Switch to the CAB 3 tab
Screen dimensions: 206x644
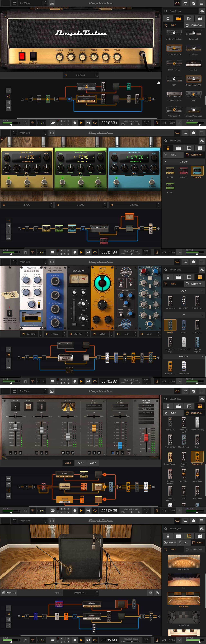(x=93, y=463)
